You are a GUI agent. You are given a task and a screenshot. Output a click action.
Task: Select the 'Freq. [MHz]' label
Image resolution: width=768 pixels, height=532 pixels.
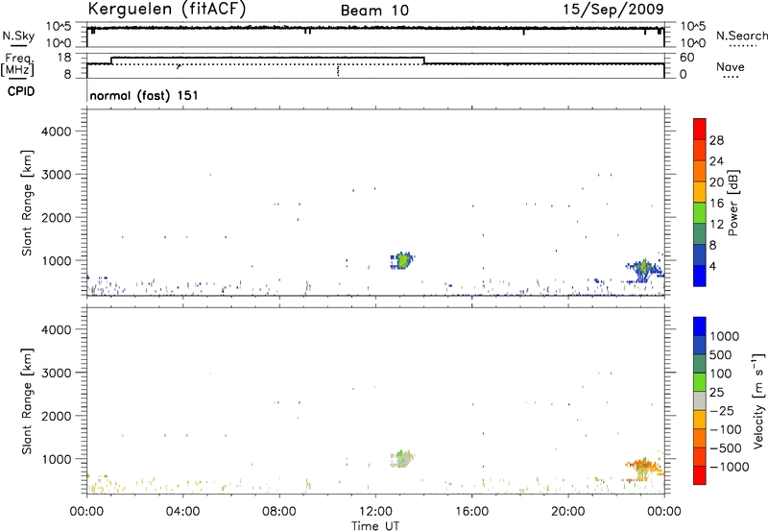pos(17,64)
